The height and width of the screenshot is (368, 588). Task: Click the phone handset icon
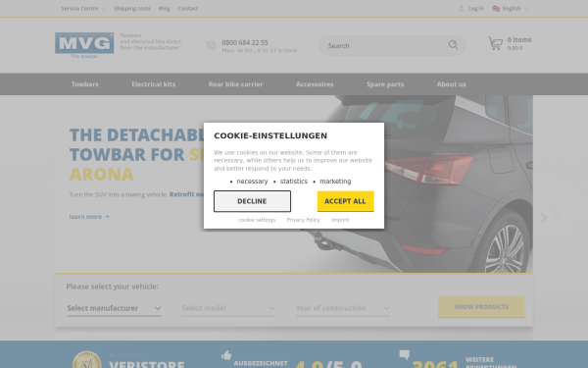[211, 45]
